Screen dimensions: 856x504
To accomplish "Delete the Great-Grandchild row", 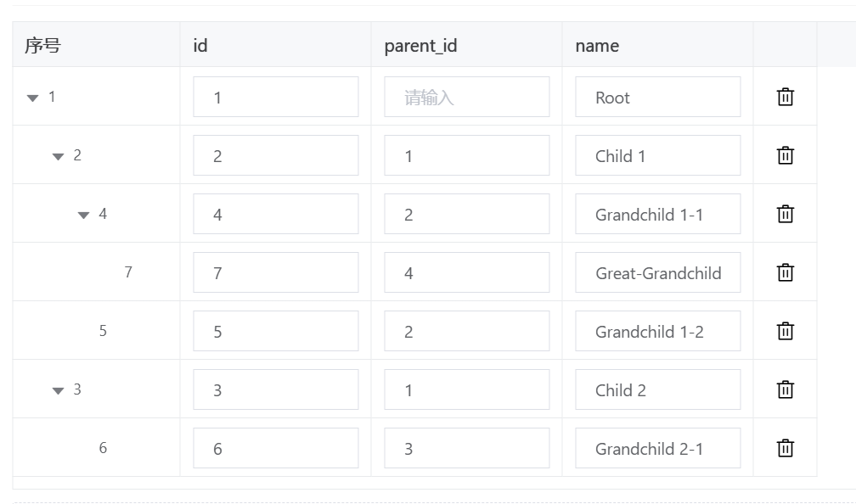I will (x=786, y=272).
